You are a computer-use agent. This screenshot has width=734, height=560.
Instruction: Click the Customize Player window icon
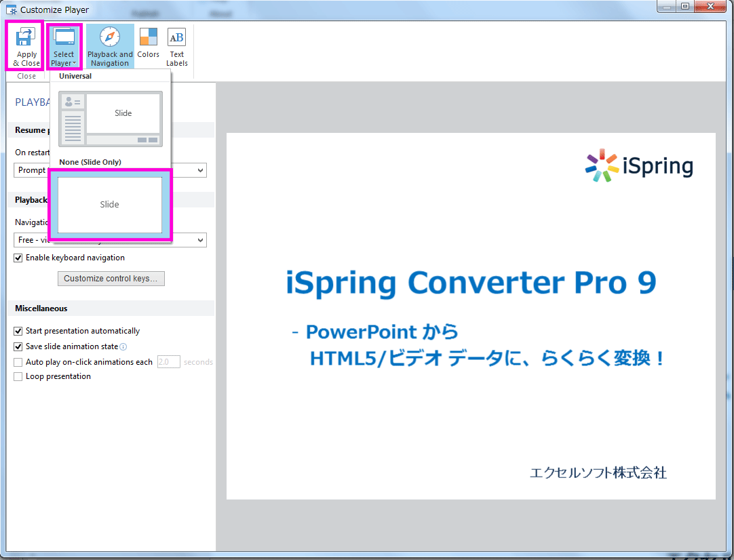click(x=12, y=9)
